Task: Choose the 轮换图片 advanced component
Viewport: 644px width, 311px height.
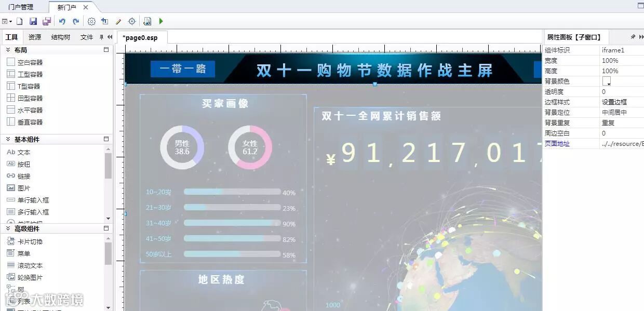Action: 25,277
